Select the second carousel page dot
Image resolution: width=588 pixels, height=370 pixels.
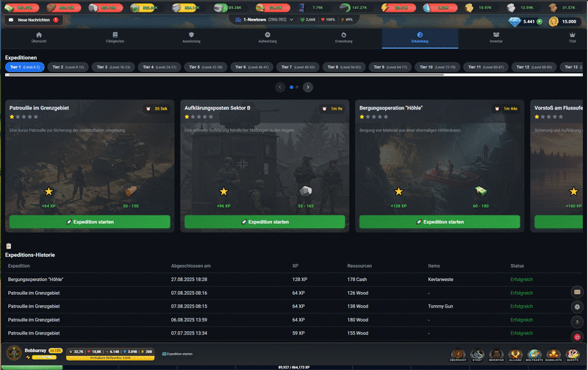click(297, 87)
